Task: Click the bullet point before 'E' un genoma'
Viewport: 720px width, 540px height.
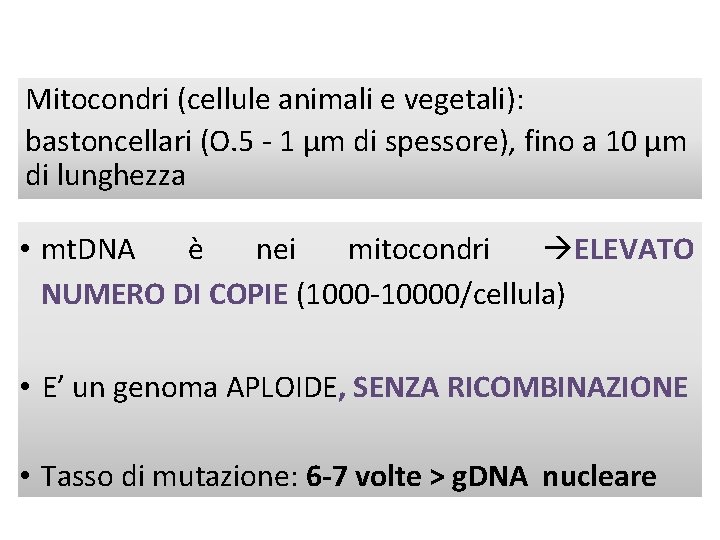Action: click(x=25, y=387)
